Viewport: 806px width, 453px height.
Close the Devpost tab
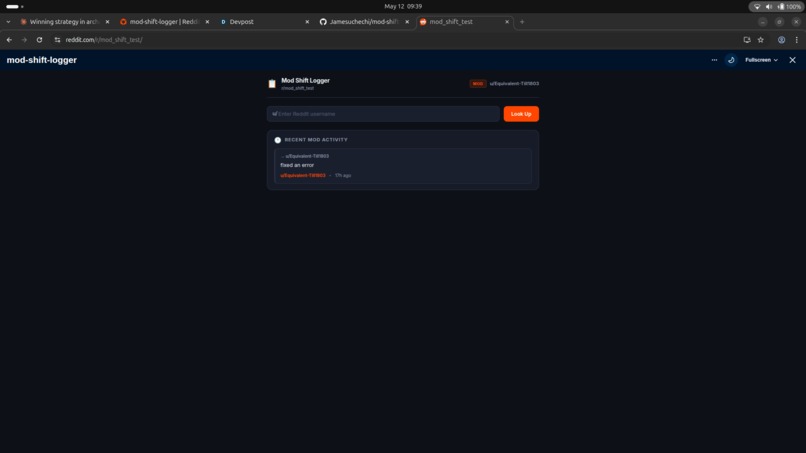[x=307, y=22]
